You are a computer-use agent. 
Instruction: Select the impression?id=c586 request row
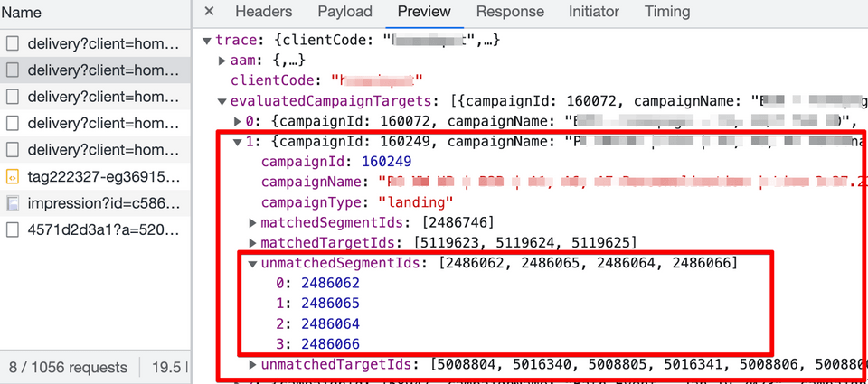click(95, 203)
